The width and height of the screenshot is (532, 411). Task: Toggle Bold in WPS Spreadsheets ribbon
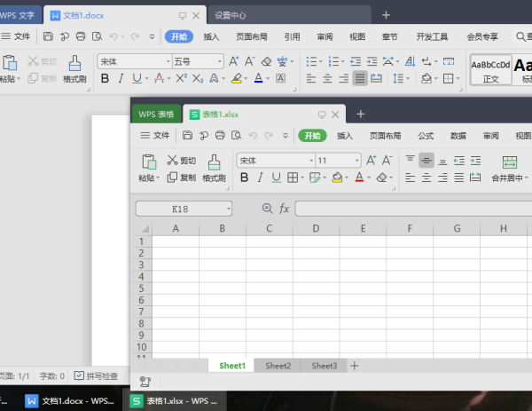(244, 178)
